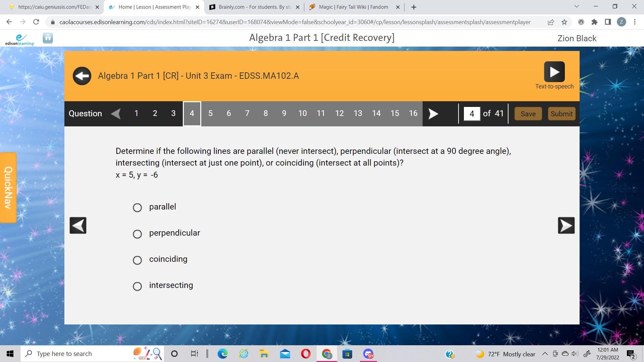The image size is (644, 362).
Task: Jump to question 10 in the navigator
Action: tap(302, 114)
